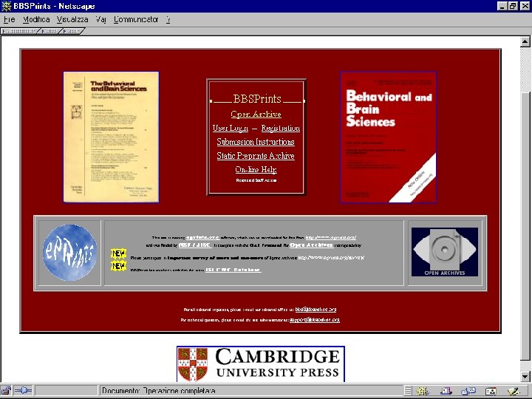Open the ISI Database link

(233, 270)
